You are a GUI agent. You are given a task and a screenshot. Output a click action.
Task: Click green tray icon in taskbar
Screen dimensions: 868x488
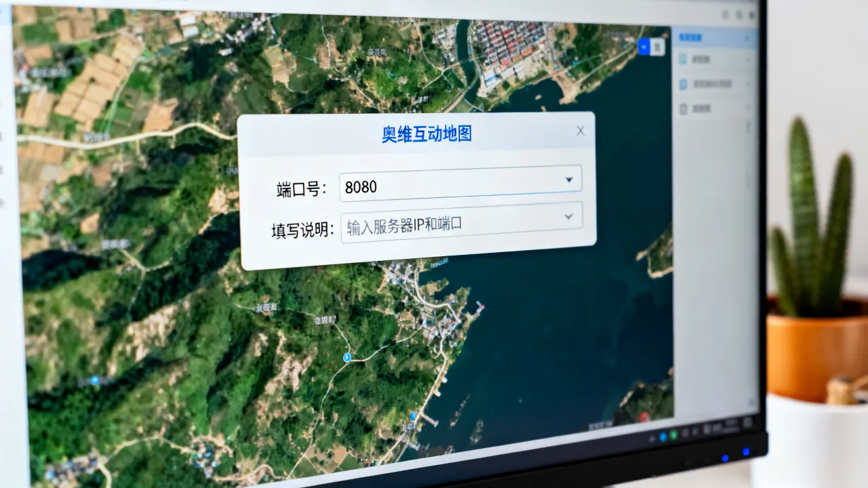pos(673,435)
